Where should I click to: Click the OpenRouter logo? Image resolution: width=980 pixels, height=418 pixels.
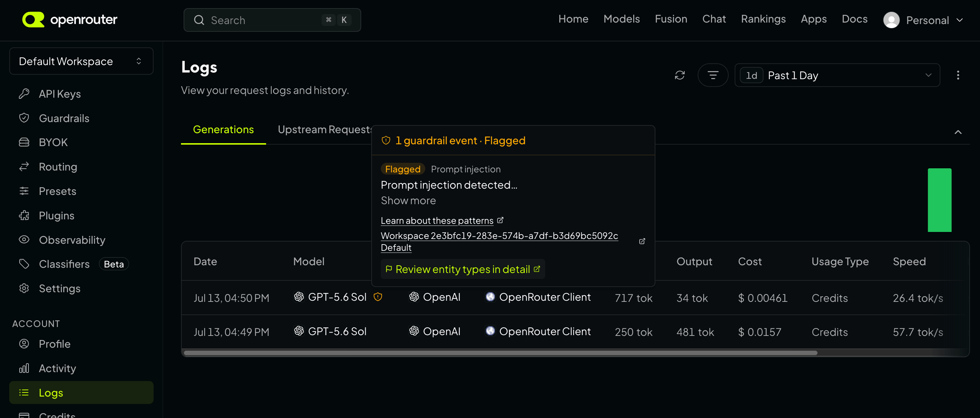coord(70,20)
